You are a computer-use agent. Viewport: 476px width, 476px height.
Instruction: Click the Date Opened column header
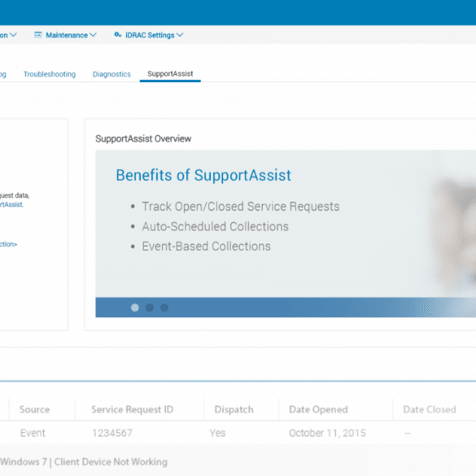318,409
